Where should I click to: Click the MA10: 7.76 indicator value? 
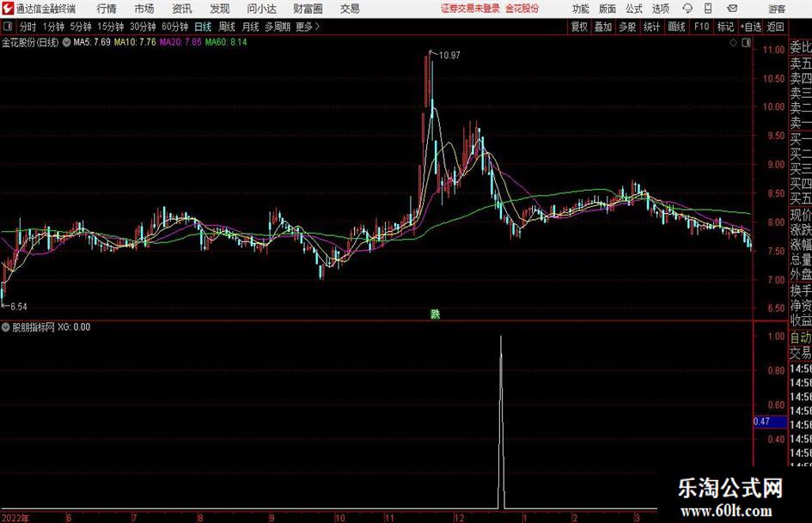click(x=135, y=42)
